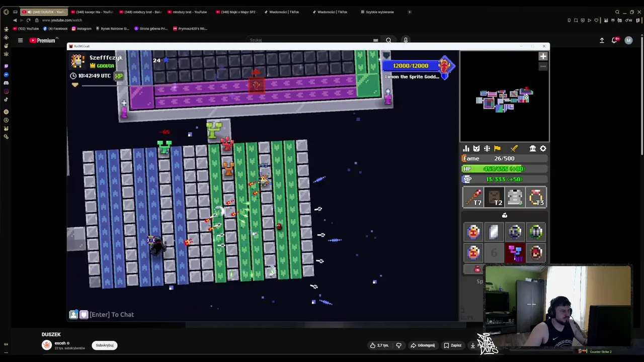The width and height of the screenshot is (644, 362).
Task: Open the esceh channel avatar
Action: click(x=47, y=345)
